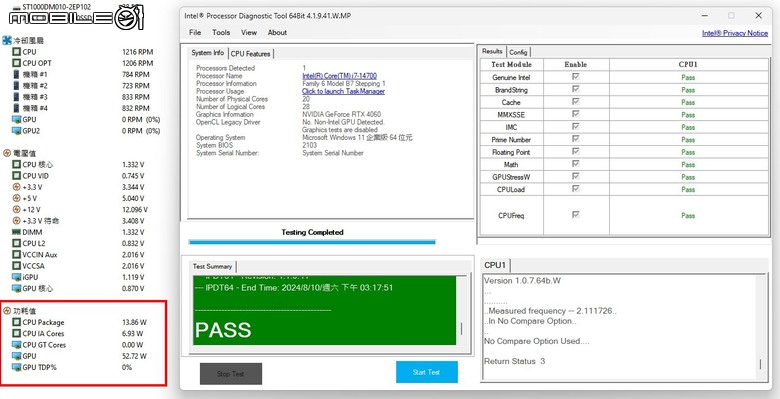Toggle the Math test enable checkbox
Screen dimensions: 780x399
[576, 164]
